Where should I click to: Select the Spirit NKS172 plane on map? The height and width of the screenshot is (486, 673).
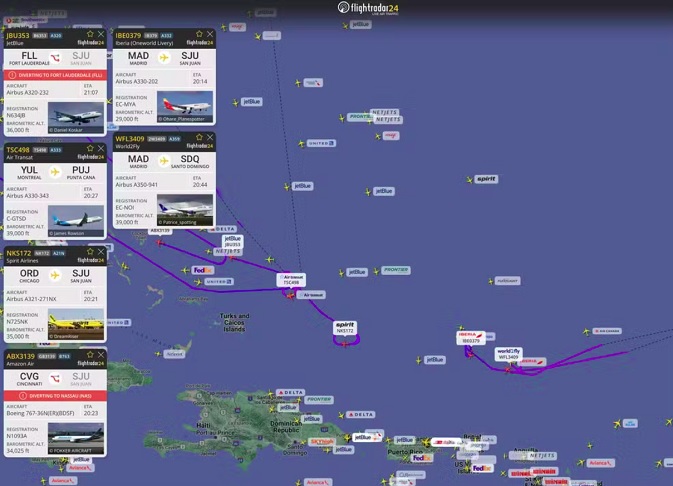[345, 342]
